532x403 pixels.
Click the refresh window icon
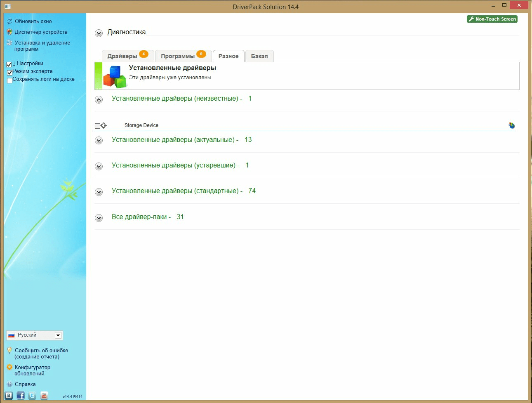click(x=9, y=21)
